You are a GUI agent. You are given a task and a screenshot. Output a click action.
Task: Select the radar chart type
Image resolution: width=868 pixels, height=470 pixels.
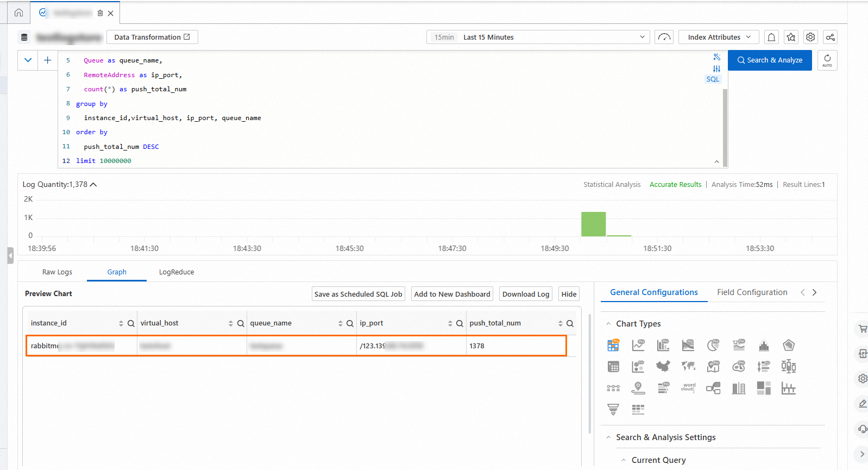pos(789,345)
